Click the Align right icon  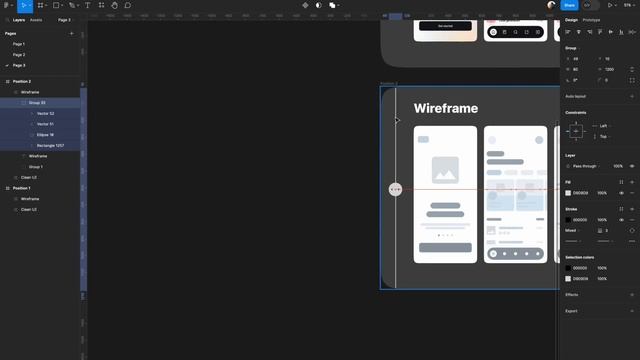click(x=589, y=32)
